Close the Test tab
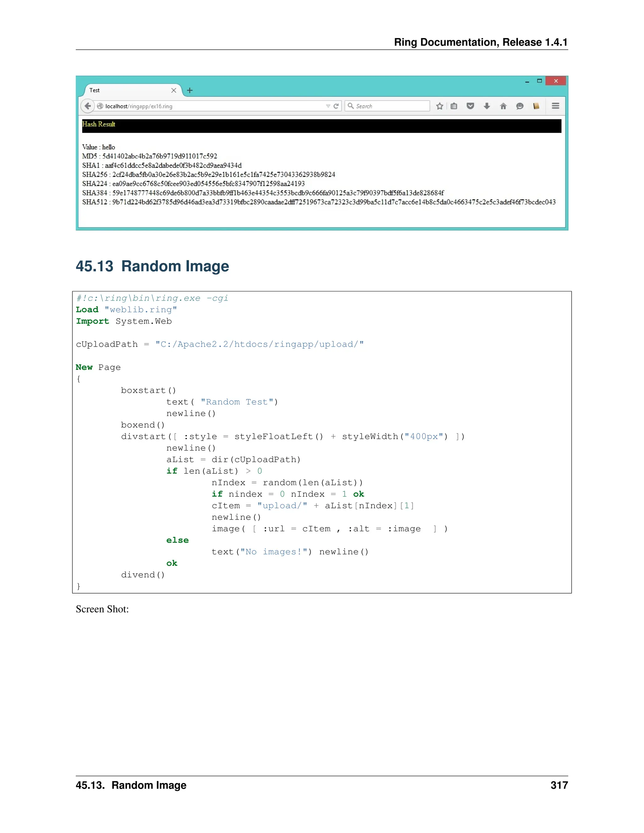 (x=174, y=91)
